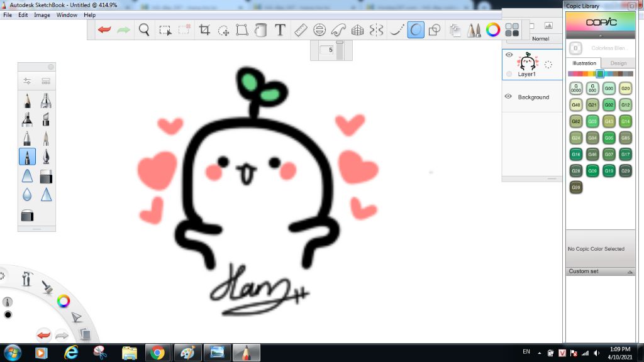
Task: Collapse the Copic banner arrow
Action: click(x=601, y=36)
